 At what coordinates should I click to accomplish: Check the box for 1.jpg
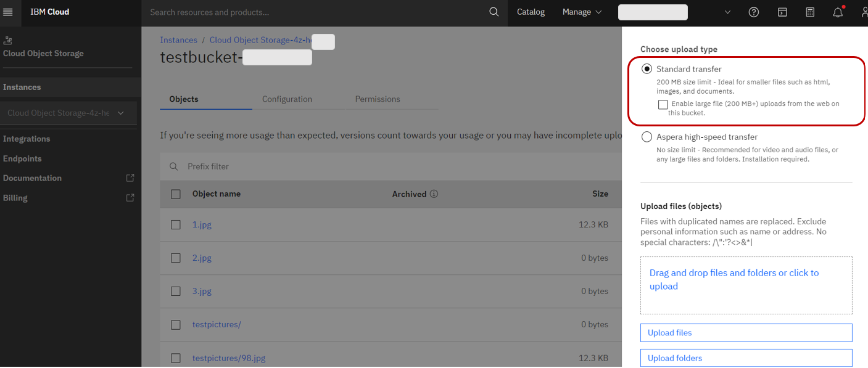coord(176,225)
